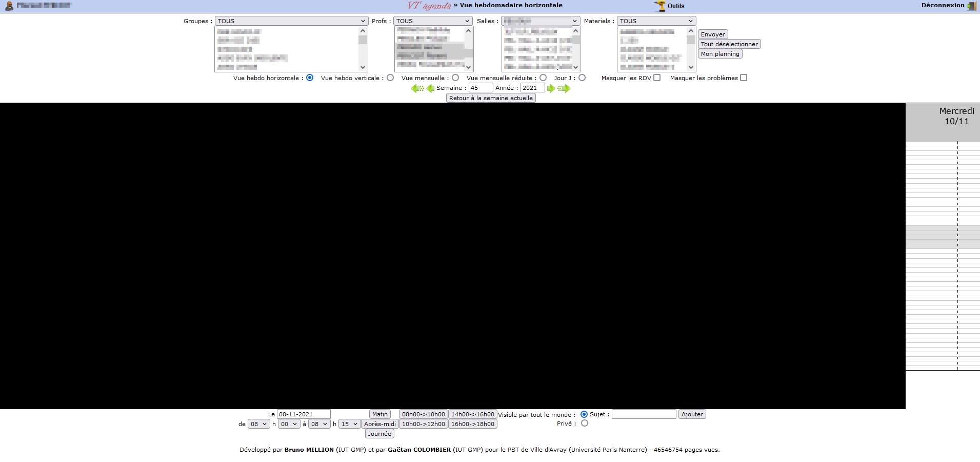Select the Privé radio button
This screenshot has height=462, width=980.
click(x=585, y=423)
